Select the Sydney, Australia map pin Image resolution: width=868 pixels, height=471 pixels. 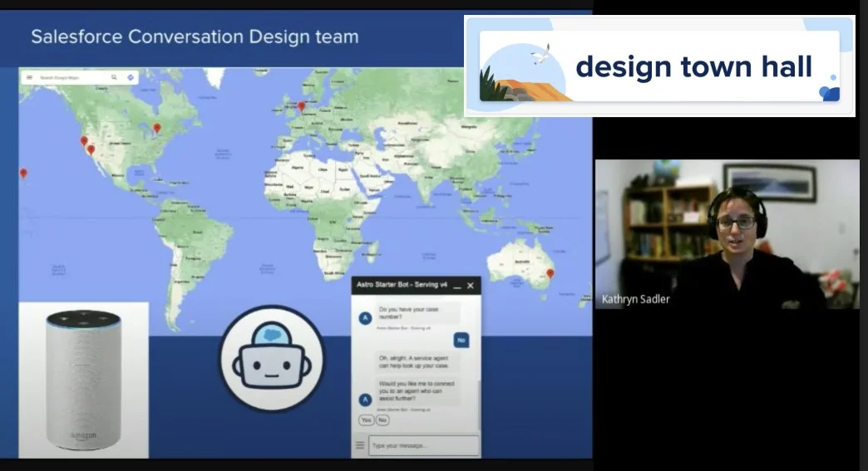(550, 273)
